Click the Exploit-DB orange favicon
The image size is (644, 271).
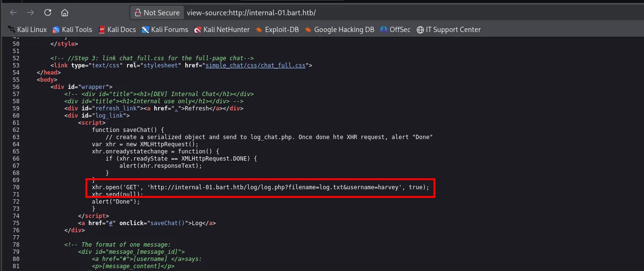click(259, 30)
